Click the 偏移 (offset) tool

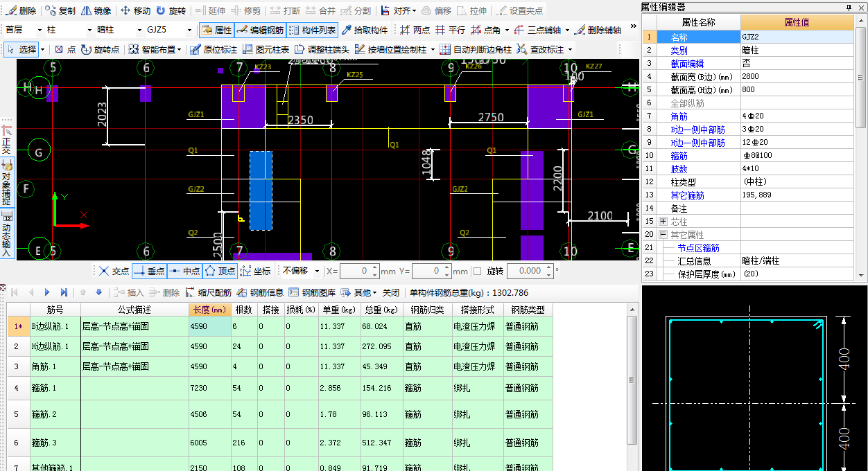click(437, 10)
